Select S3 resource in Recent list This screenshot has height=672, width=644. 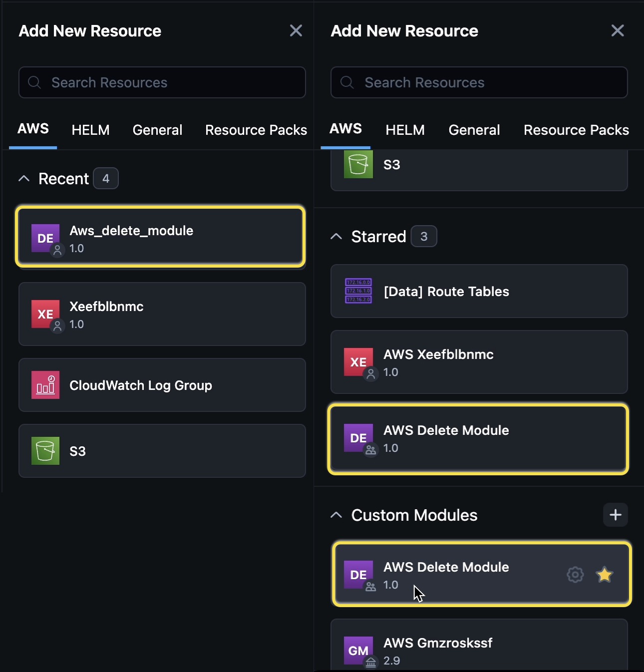[x=162, y=451]
